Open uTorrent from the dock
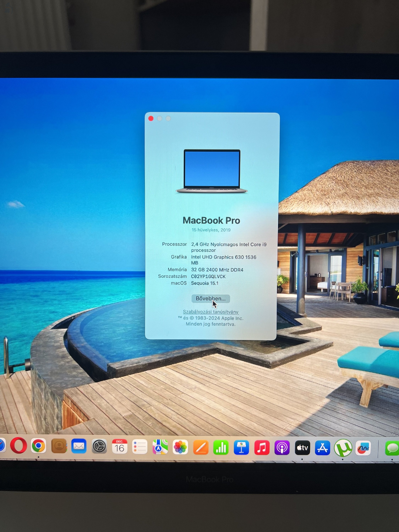399x532 pixels. tap(343, 448)
